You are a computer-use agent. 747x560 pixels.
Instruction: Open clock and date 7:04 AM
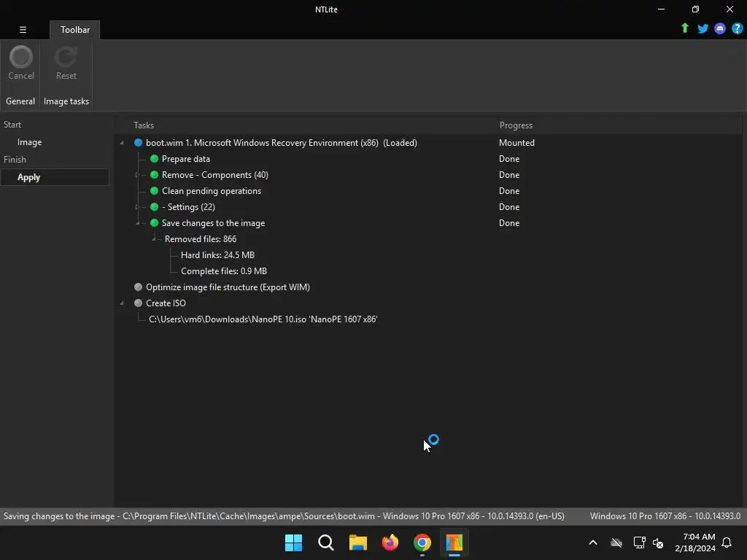coord(695,542)
